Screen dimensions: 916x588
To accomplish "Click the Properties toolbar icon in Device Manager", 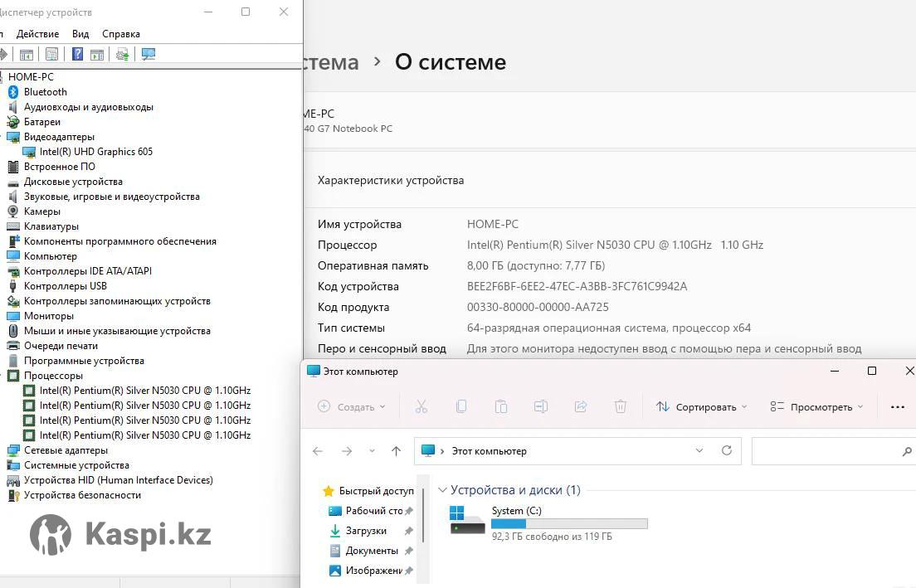I will coord(51,55).
